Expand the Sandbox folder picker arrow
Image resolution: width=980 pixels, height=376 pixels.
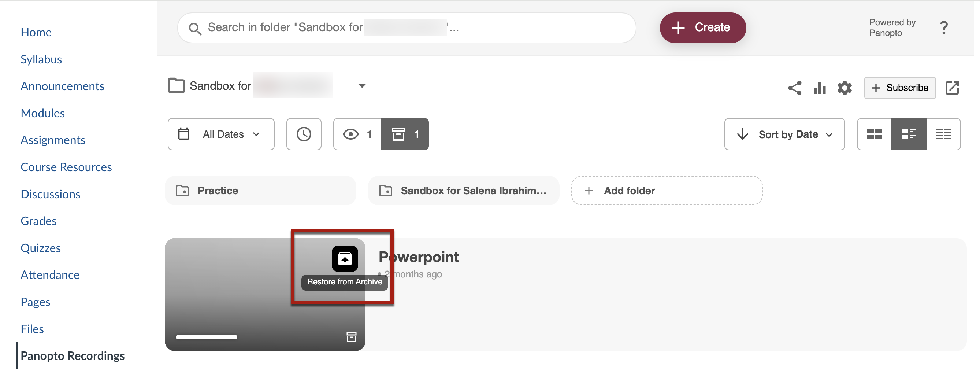tap(362, 86)
